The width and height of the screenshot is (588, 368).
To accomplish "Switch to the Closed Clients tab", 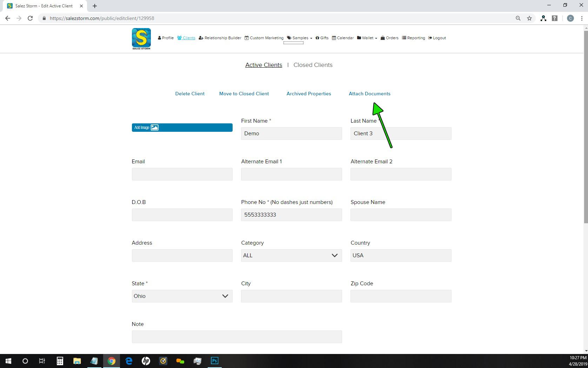I will [x=313, y=65].
